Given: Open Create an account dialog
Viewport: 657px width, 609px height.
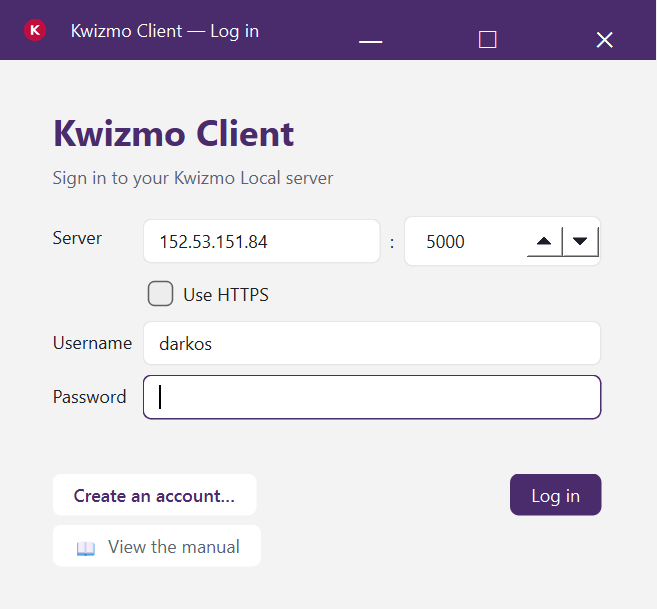Looking at the screenshot, I should 155,495.
